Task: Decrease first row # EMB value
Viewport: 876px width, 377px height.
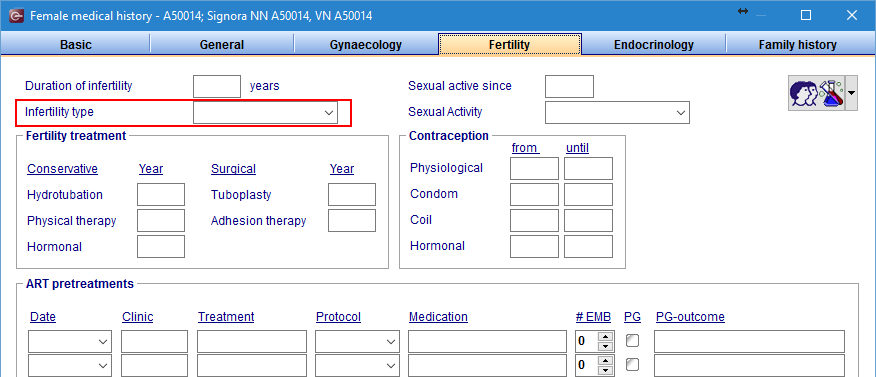Action: (x=605, y=346)
